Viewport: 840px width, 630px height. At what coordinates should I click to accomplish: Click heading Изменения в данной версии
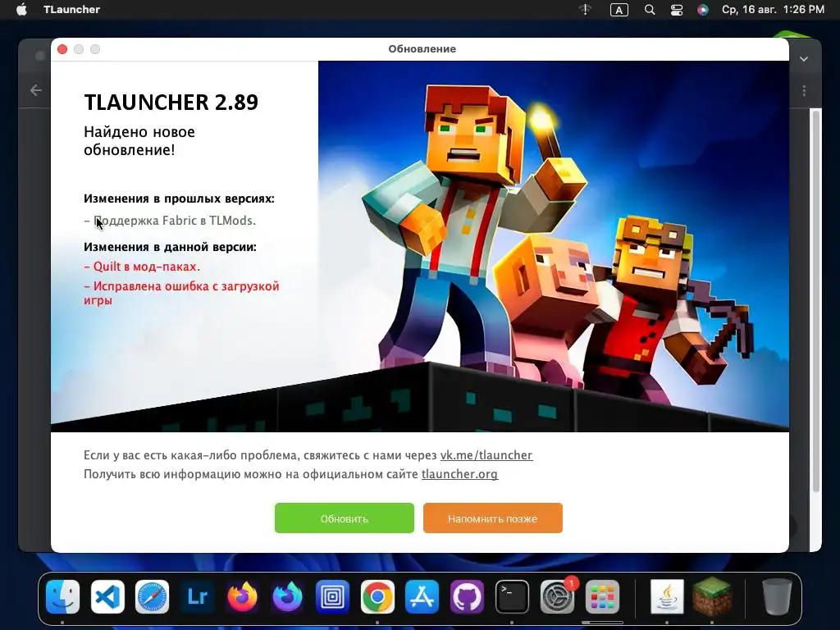click(x=170, y=247)
